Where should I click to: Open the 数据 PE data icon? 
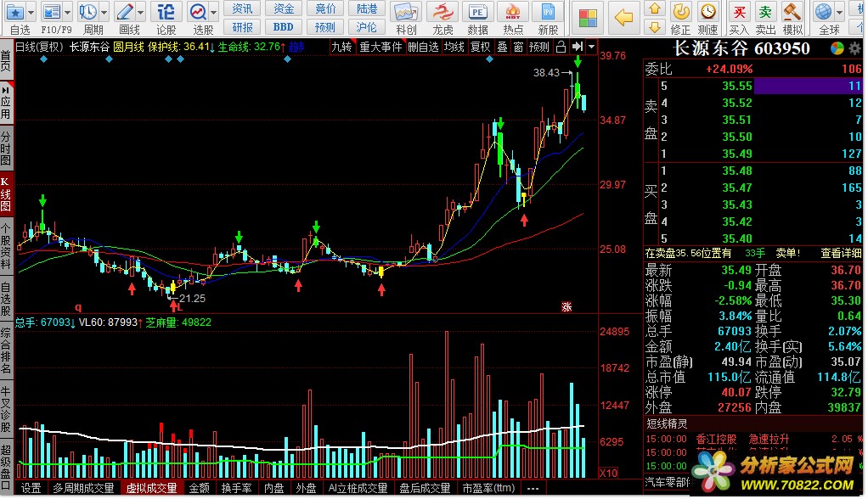click(477, 12)
